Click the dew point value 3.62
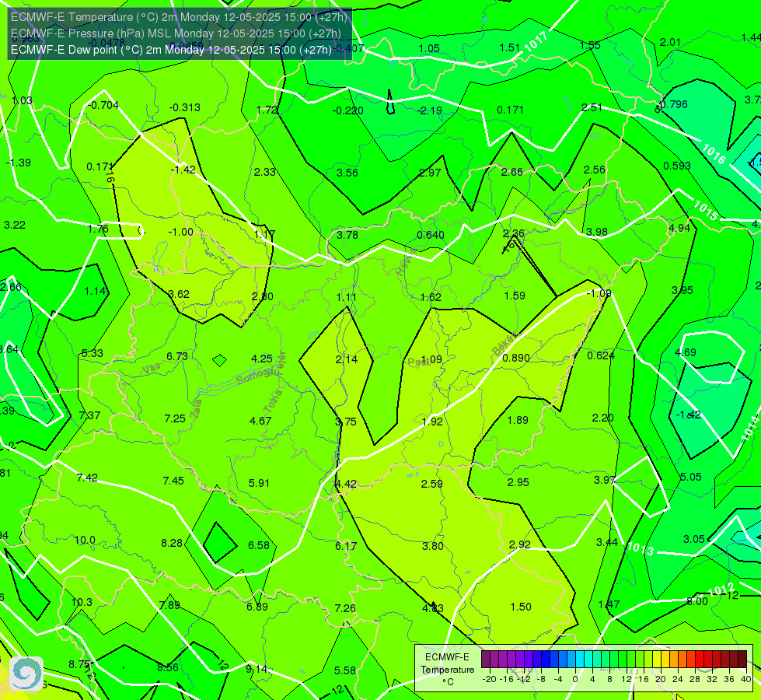The image size is (761, 700). (179, 294)
